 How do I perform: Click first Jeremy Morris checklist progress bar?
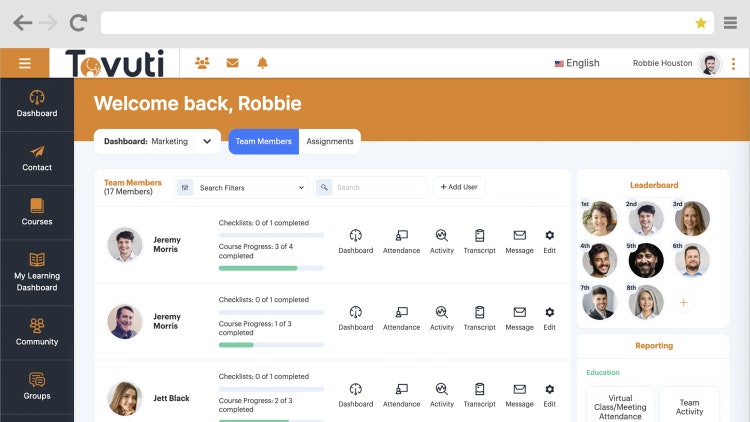click(271, 235)
